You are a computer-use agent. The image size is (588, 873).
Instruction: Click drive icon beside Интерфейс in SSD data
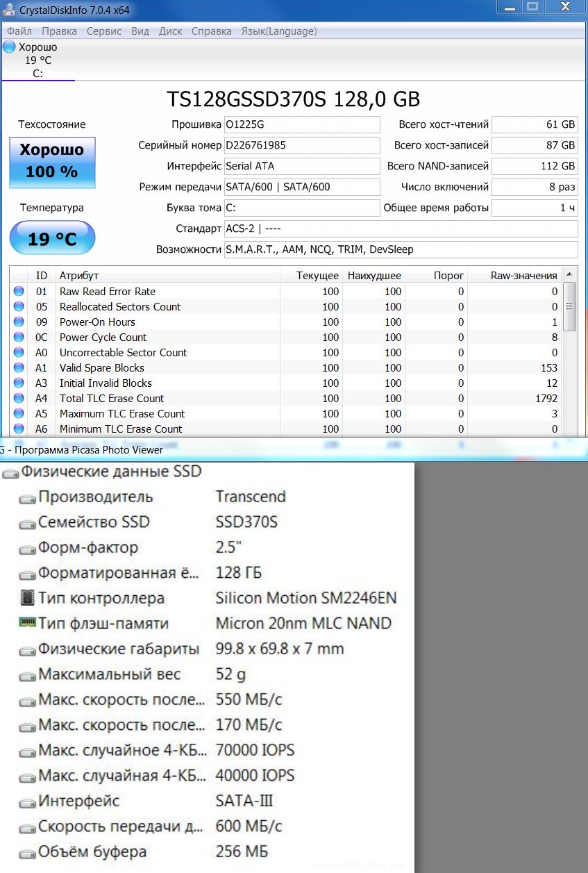[27, 803]
